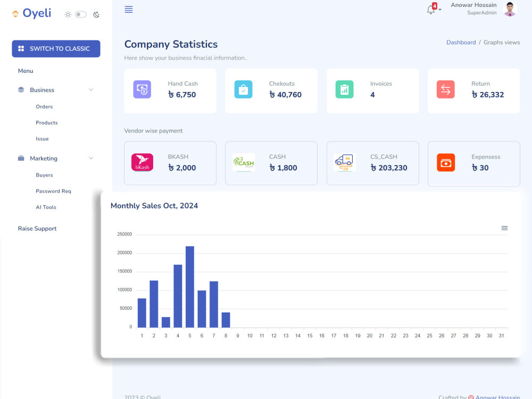Click Raise Support link
The height and width of the screenshot is (399, 532).
(x=37, y=229)
